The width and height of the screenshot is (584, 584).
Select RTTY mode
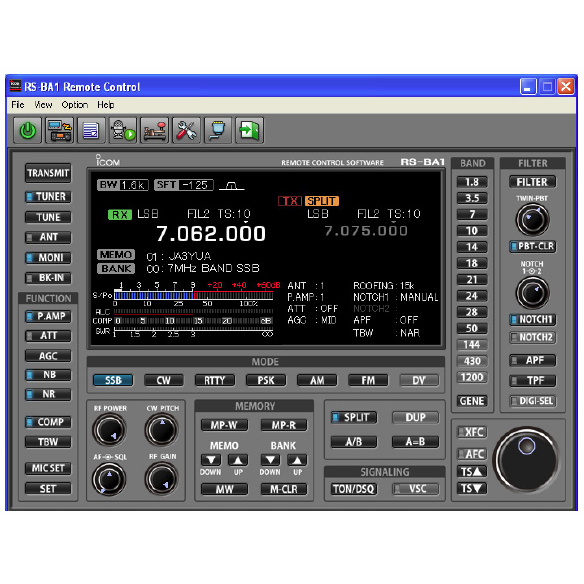pyautogui.click(x=215, y=380)
